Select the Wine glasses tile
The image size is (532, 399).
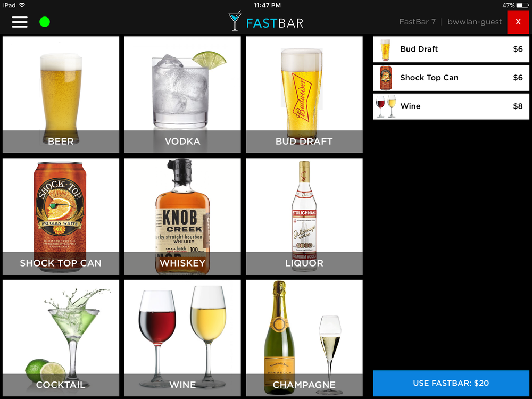(182, 338)
